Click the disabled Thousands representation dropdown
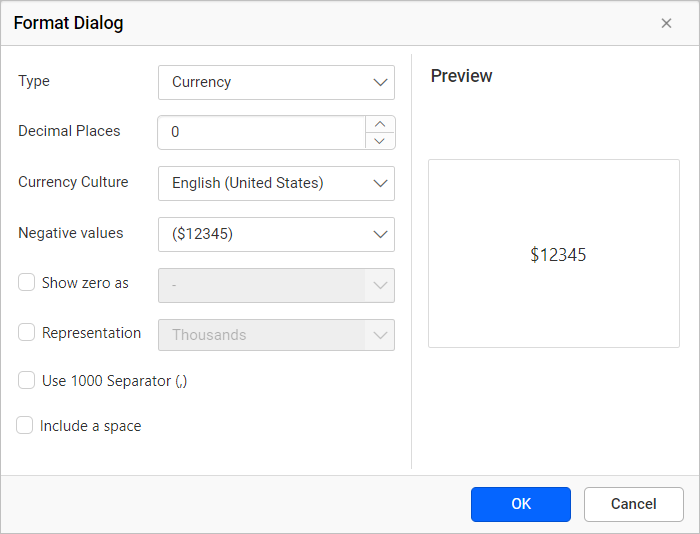The height and width of the screenshot is (534, 700). click(276, 335)
